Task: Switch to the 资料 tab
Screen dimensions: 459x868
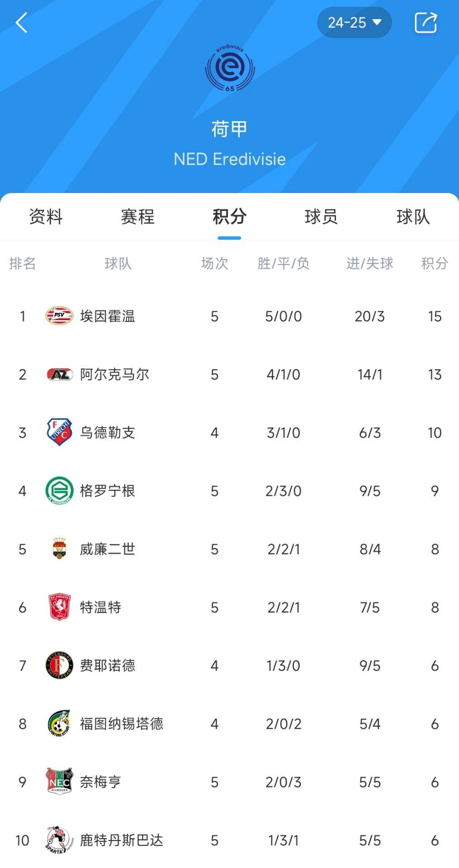Action: (46, 217)
